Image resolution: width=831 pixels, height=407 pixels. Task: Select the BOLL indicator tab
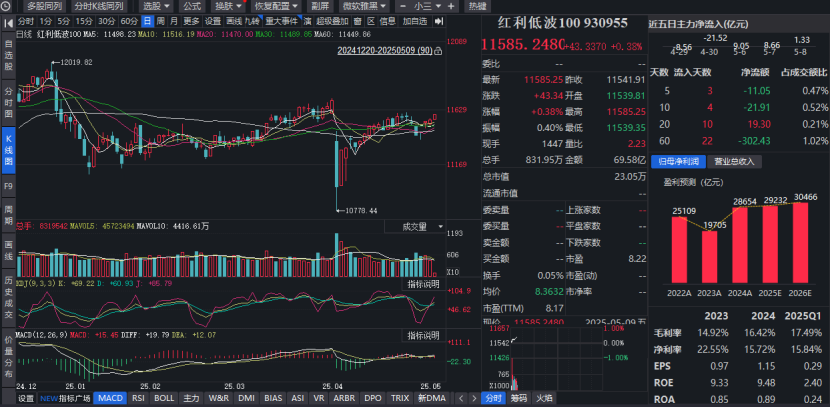[164, 398]
